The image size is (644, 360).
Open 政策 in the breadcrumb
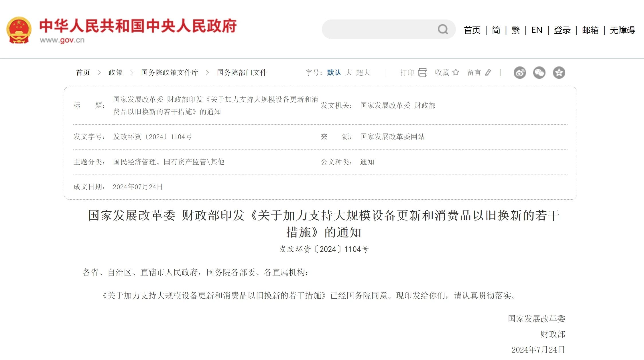pos(115,72)
